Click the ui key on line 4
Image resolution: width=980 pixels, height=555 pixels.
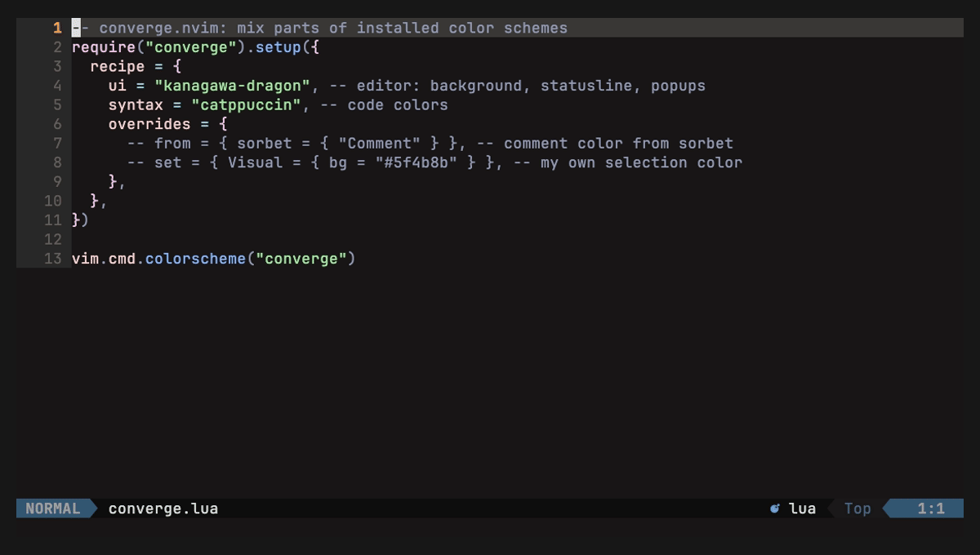[x=118, y=86]
